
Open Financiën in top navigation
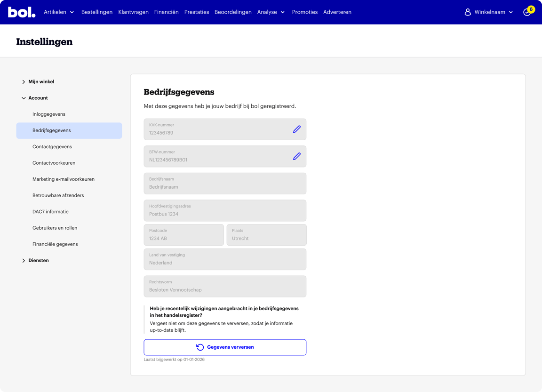pos(166,12)
